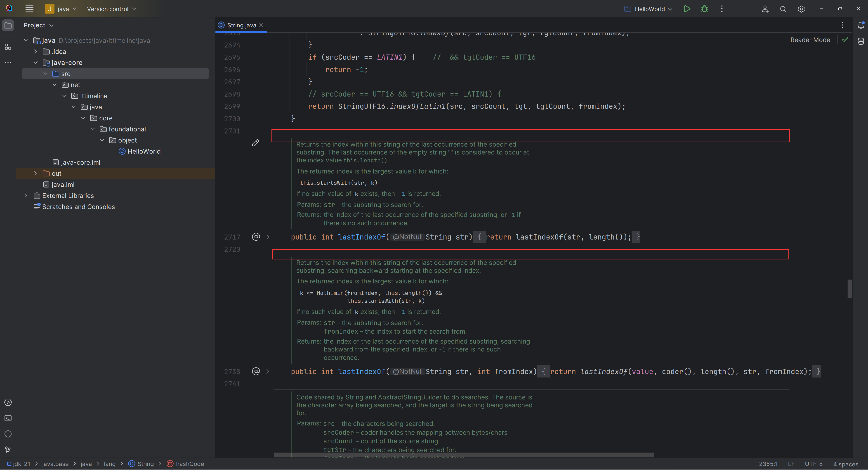The image size is (868, 470).
Task: Click the lang breadcrumb
Action: pos(109,464)
